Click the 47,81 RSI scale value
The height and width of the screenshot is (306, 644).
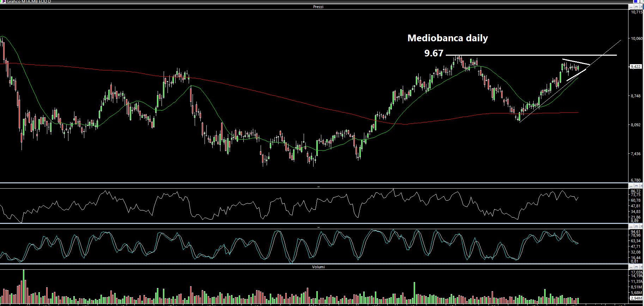click(636, 206)
